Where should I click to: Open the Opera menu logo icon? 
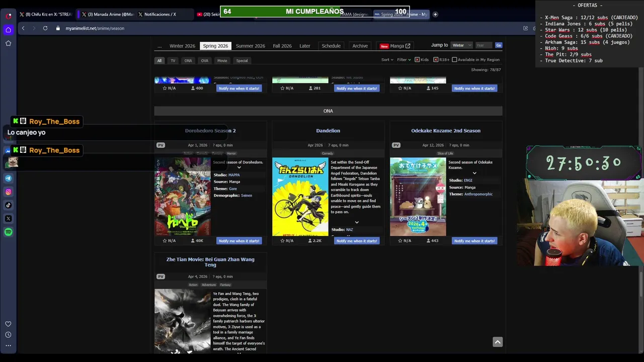coord(9,16)
